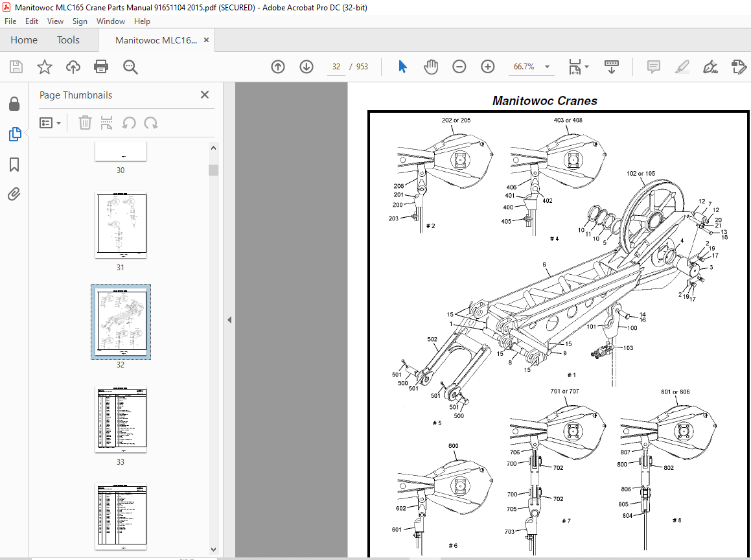Add document to starred bookmarks
Screen dimensions: 751x560
pos(45,67)
